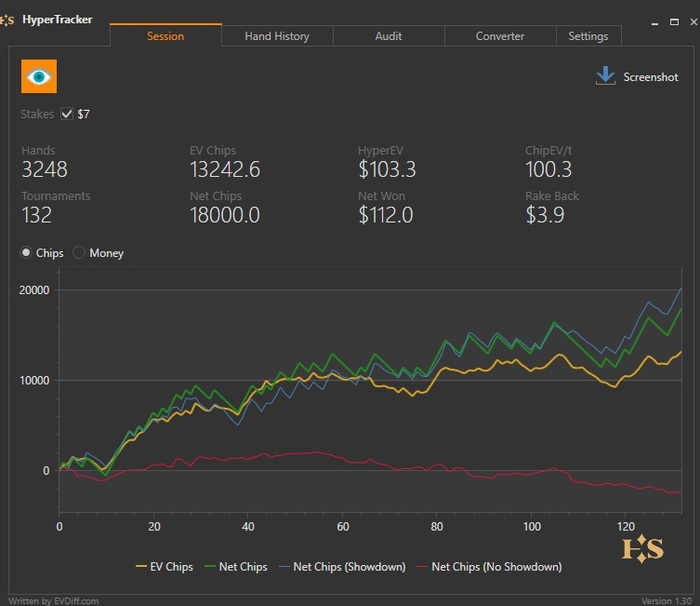This screenshot has width=700, height=606.
Task: Click the Rake Back value $3.9
Action: pyautogui.click(x=545, y=215)
